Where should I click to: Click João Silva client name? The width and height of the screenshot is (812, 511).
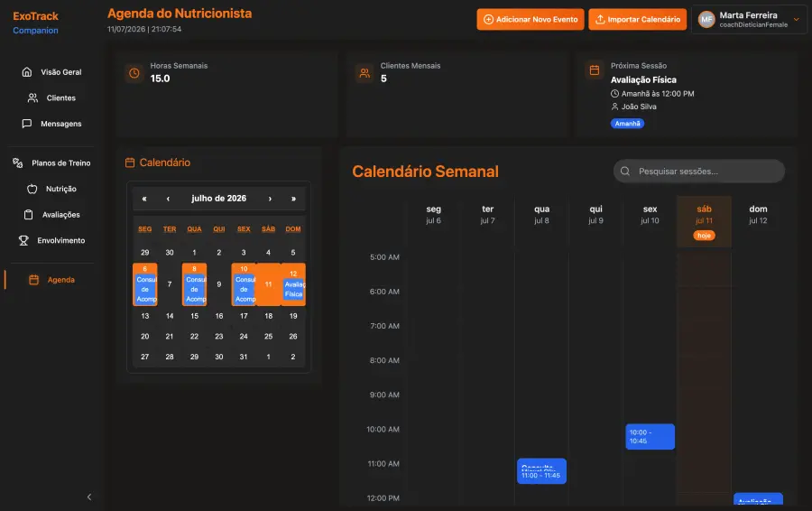tap(639, 107)
